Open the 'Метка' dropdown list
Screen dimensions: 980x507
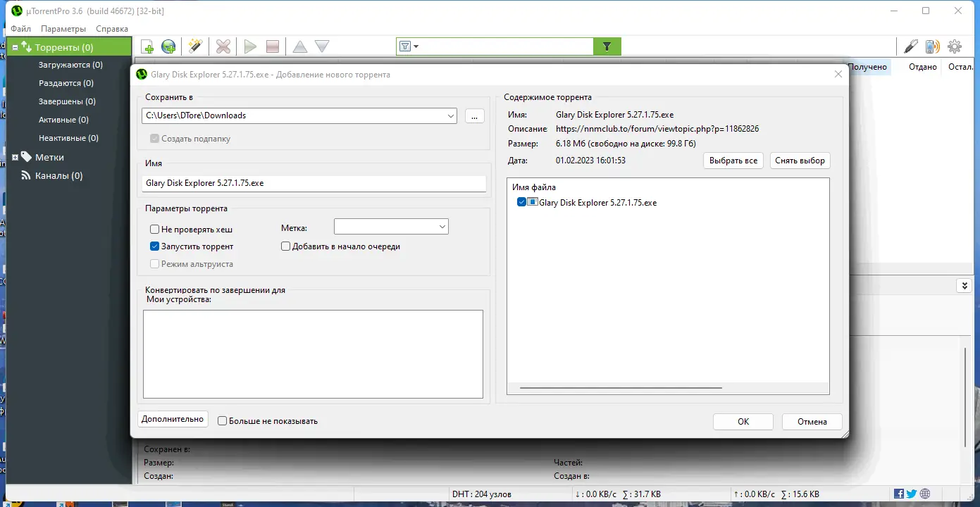[x=443, y=226]
